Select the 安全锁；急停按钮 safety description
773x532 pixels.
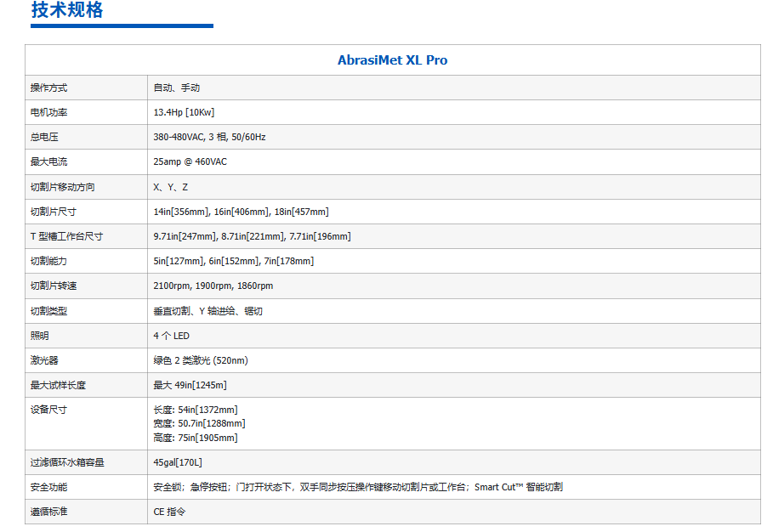coord(358,487)
